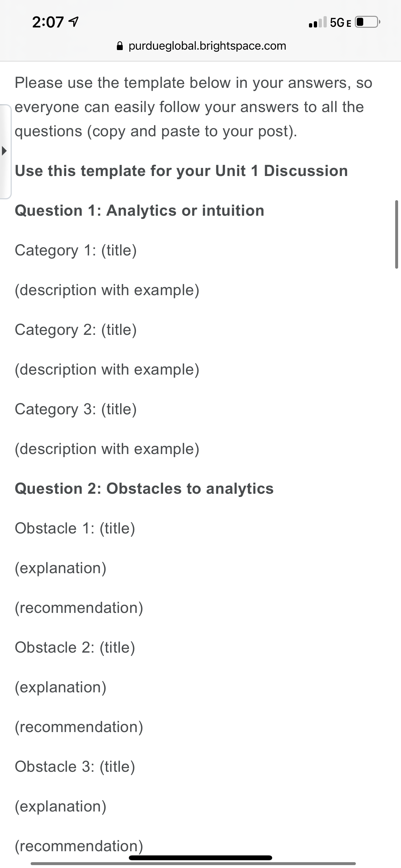Tap the "Obstacle 3: (title)" line
401x868 pixels.
pos(75,767)
